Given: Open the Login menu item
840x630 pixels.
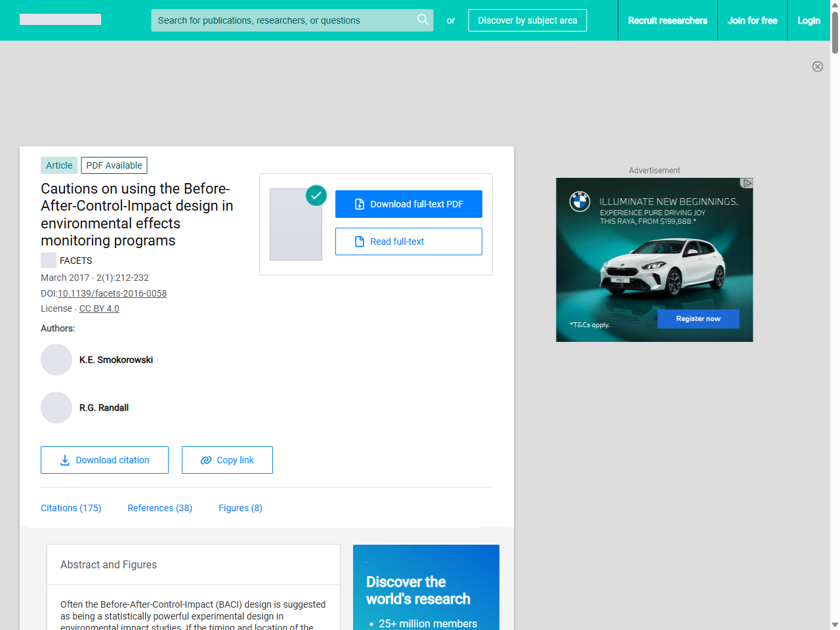Looking at the screenshot, I should pos(808,20).
